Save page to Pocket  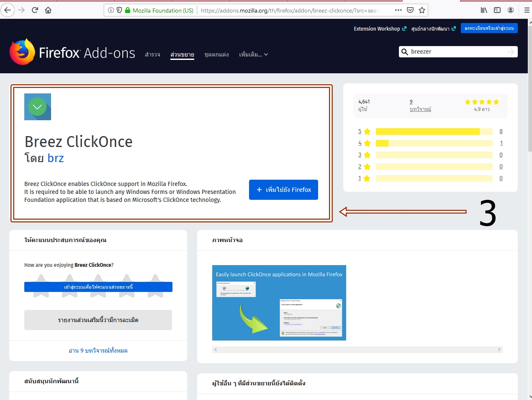pyautogui.click(x=410, y=10)
